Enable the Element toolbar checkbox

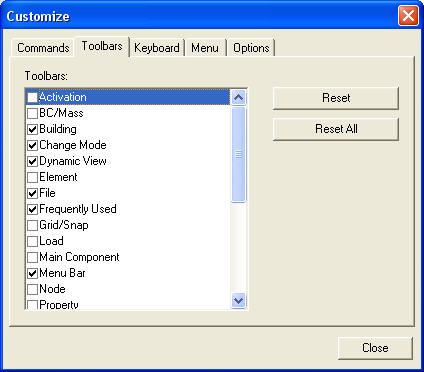32,177
